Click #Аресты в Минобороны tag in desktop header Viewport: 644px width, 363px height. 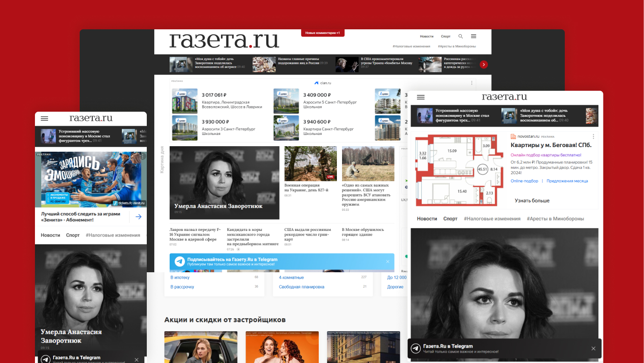pos(457,47)
